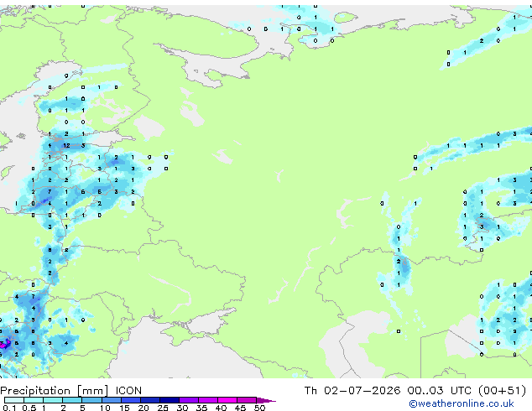Click the legend tick label "35"
The height and width of the screenshot is (411, 532).
[201, 408]
